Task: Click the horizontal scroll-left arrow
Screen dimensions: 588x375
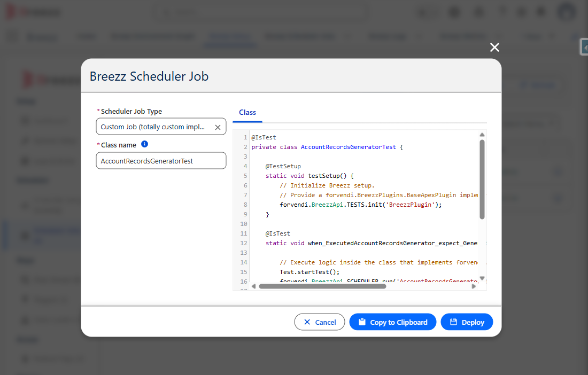Action: click(254, 286)
